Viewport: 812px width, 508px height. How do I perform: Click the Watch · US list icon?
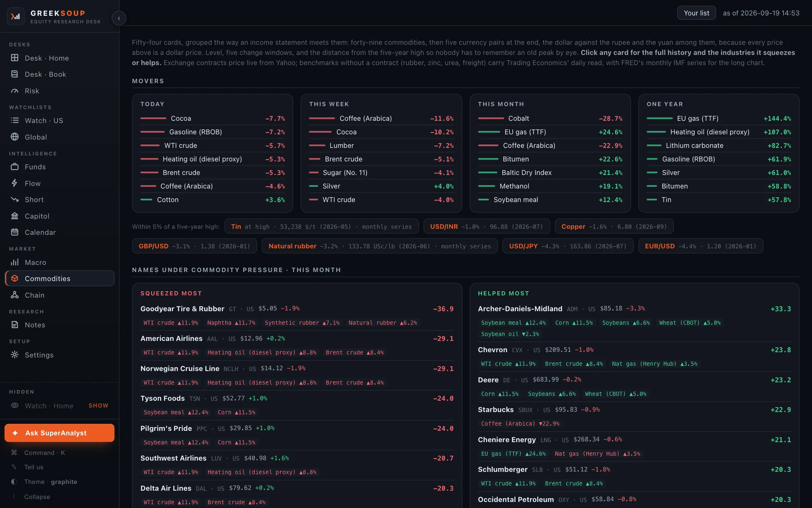click(15, 120)
